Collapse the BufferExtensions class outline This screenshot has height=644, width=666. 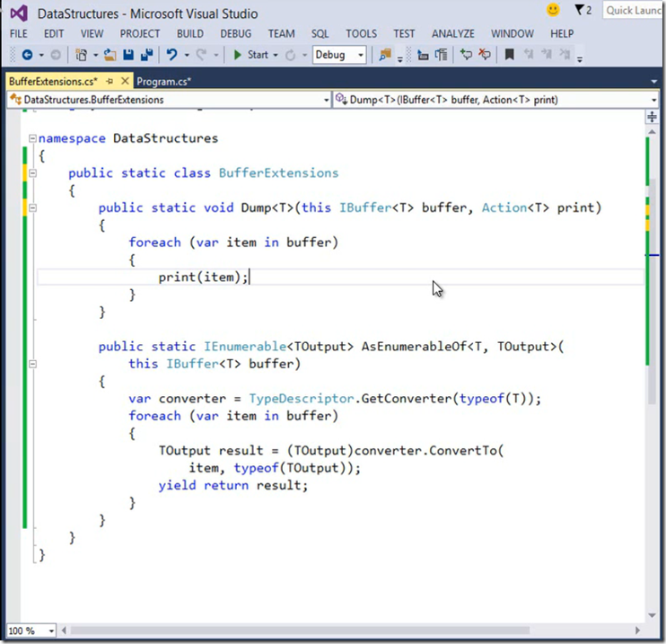[x=32, y=173]
